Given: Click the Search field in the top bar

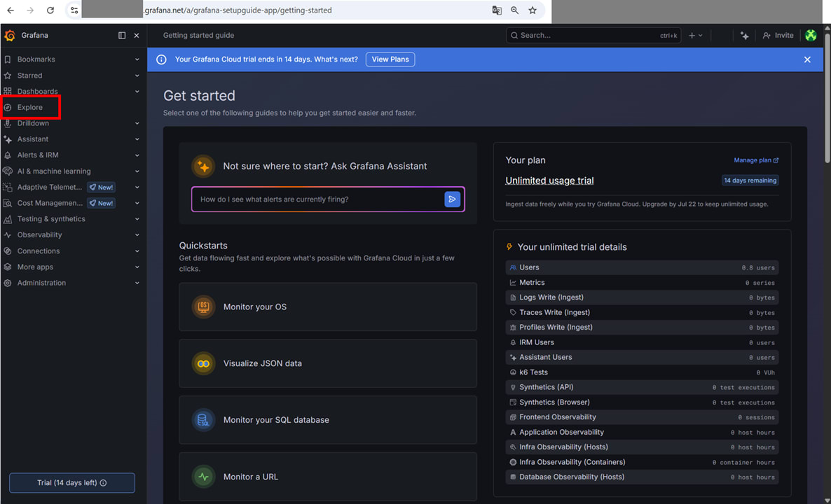Looking at the screenshot, I should point(593,36).
